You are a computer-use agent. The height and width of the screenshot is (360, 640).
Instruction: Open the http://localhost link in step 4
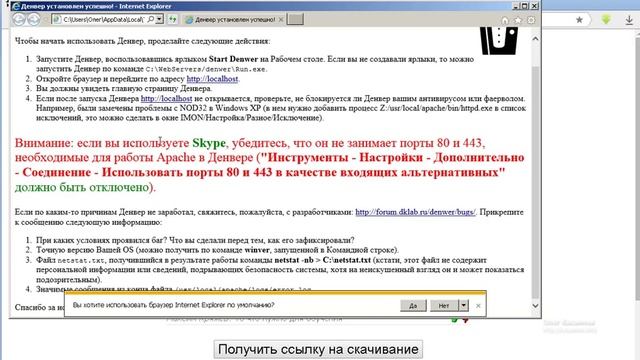166,98
